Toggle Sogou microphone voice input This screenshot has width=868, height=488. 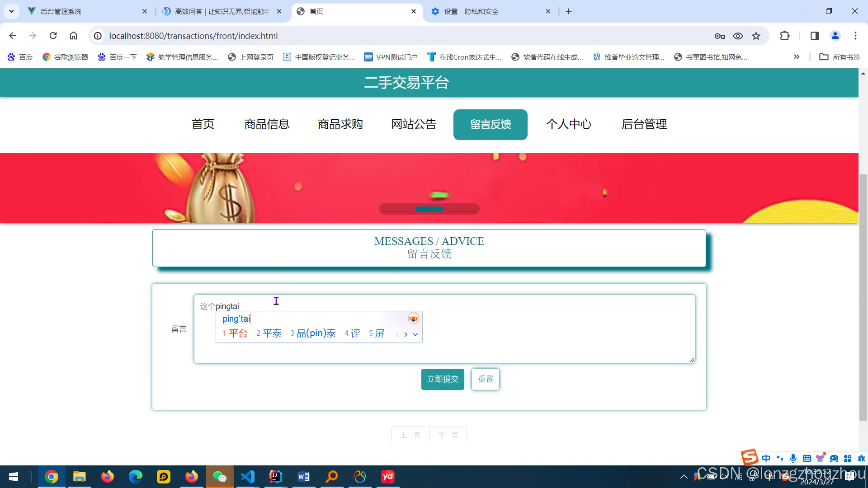coord(793,458)
